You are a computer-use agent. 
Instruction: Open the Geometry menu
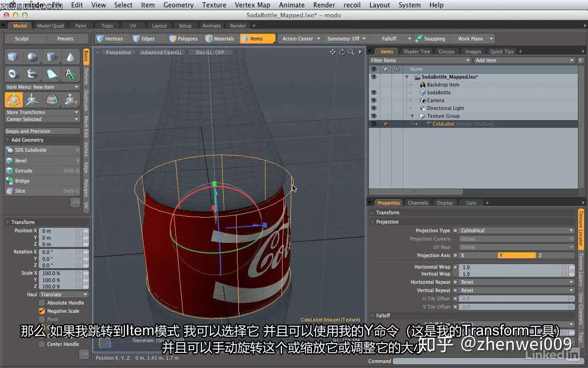pyautogui.click(x=178, y=5)
